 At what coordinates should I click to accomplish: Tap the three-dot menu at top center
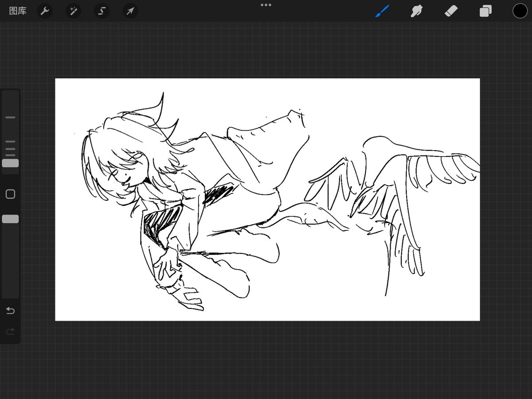coord(266,5)
